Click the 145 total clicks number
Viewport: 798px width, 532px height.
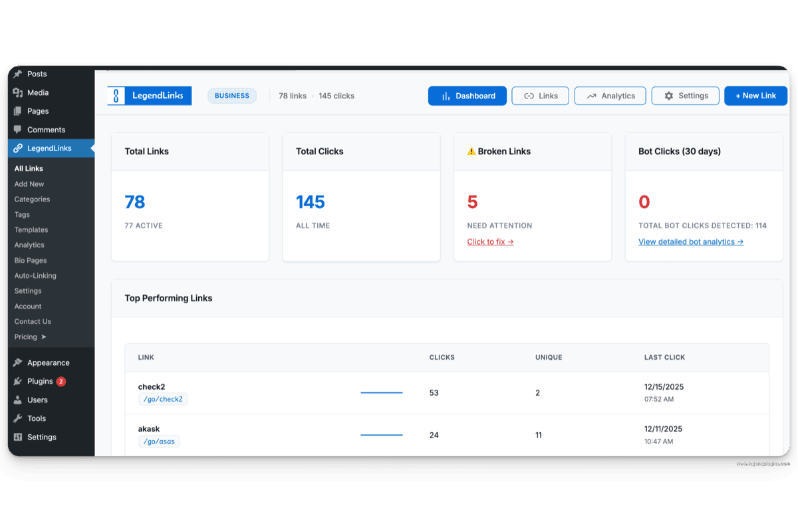pos(311,201)
